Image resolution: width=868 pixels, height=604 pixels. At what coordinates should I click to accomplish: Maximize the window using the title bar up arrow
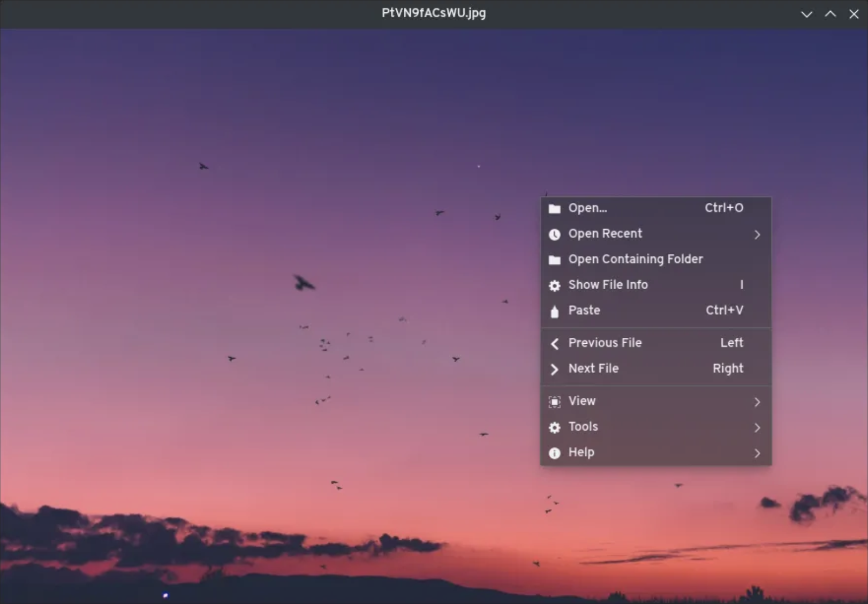tap(830, 14)
